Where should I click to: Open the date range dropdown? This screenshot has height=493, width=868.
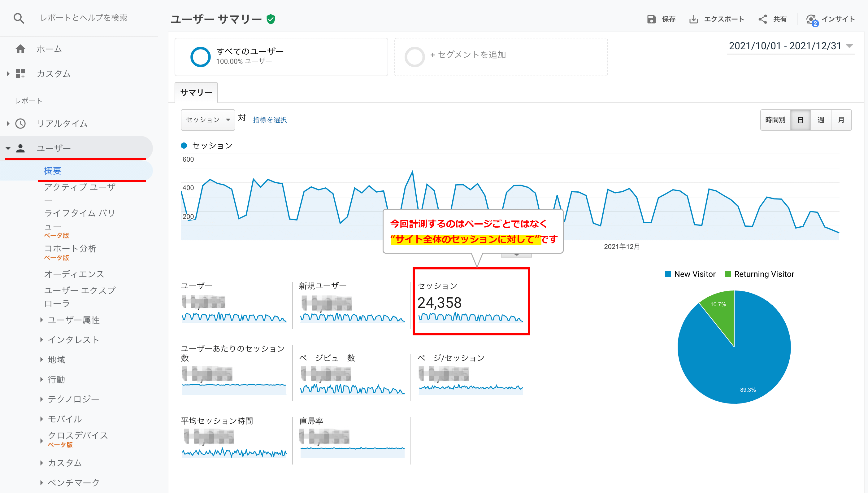[x=791, y=46]
